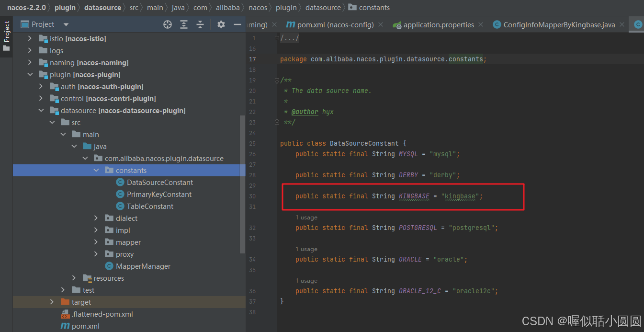Expand the target folder arrow

click(52, 302)
